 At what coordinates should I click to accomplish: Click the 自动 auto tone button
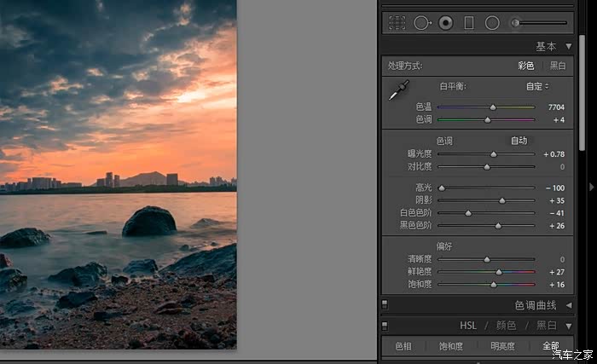pos(519,141)
